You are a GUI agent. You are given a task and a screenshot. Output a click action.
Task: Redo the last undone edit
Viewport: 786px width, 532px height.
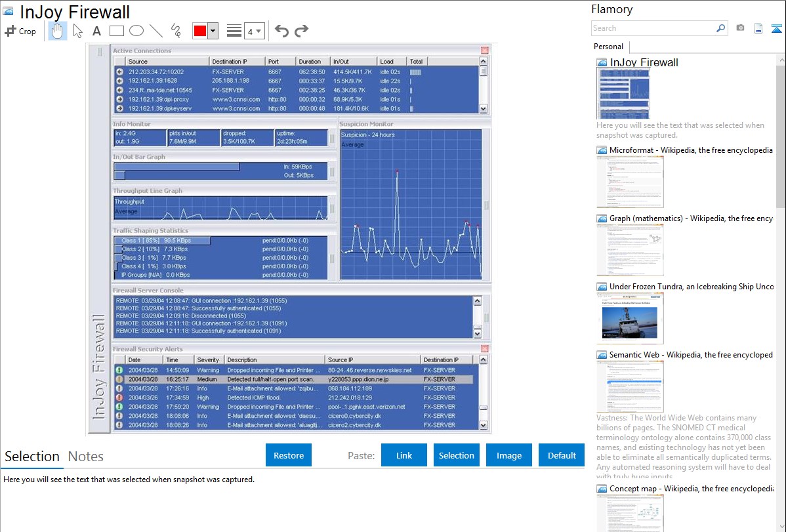click(301, 31)
